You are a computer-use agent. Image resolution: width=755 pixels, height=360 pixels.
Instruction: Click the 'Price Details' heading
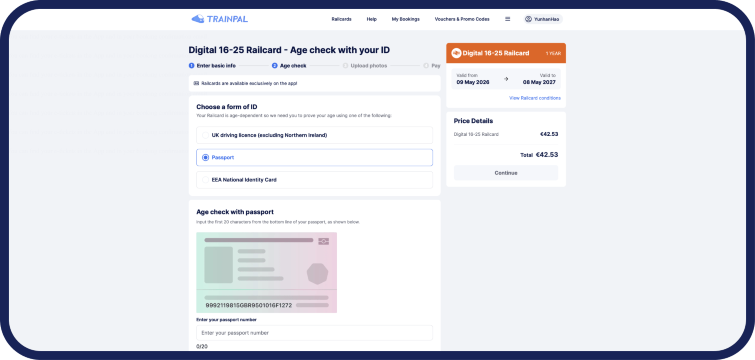[x=473, y=121]
